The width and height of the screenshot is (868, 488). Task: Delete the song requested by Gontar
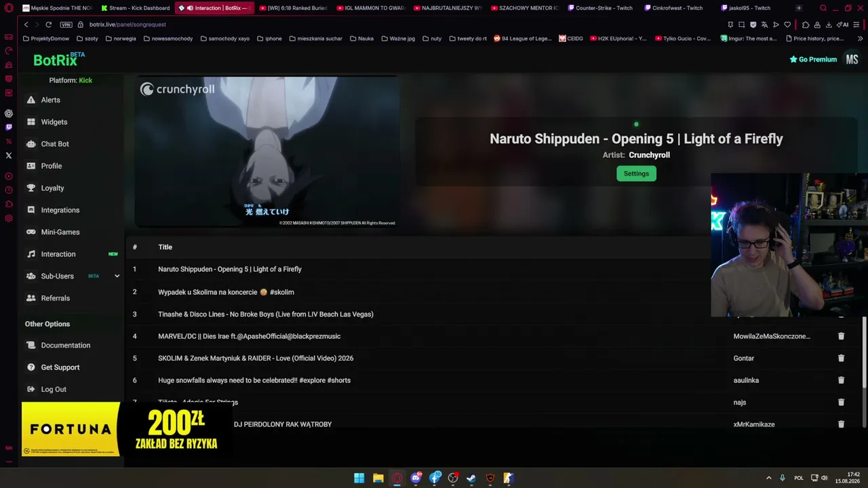click(841, 358)
